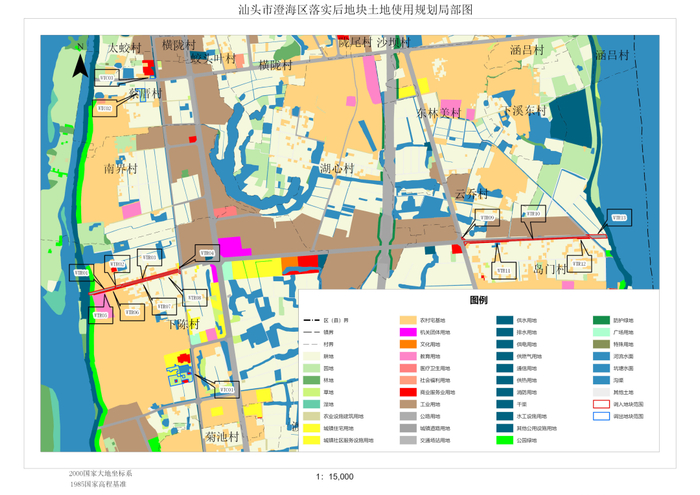
Task: Select the 1985国家高程基准 note
Action: pos(98,484)
